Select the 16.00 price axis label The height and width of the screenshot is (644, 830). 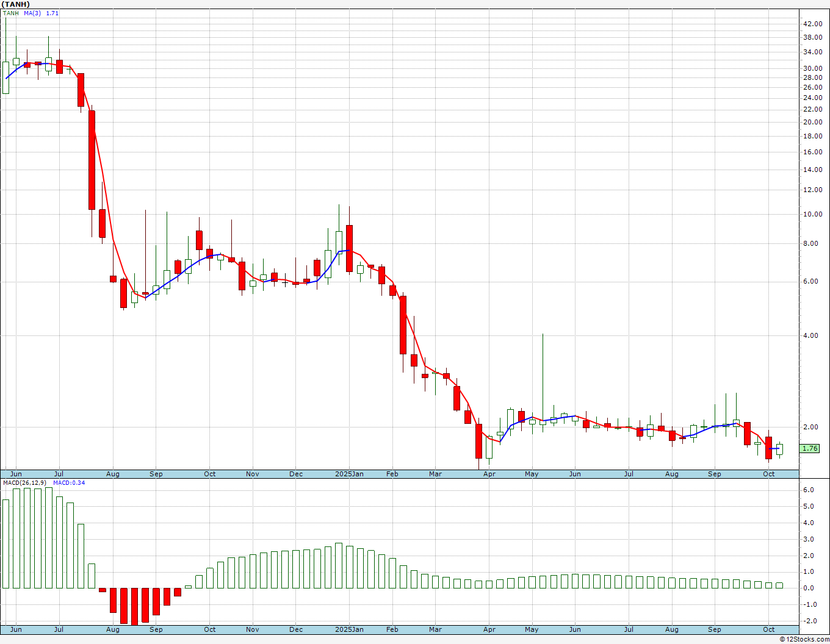pyautogui.click(x=812, y=152)
